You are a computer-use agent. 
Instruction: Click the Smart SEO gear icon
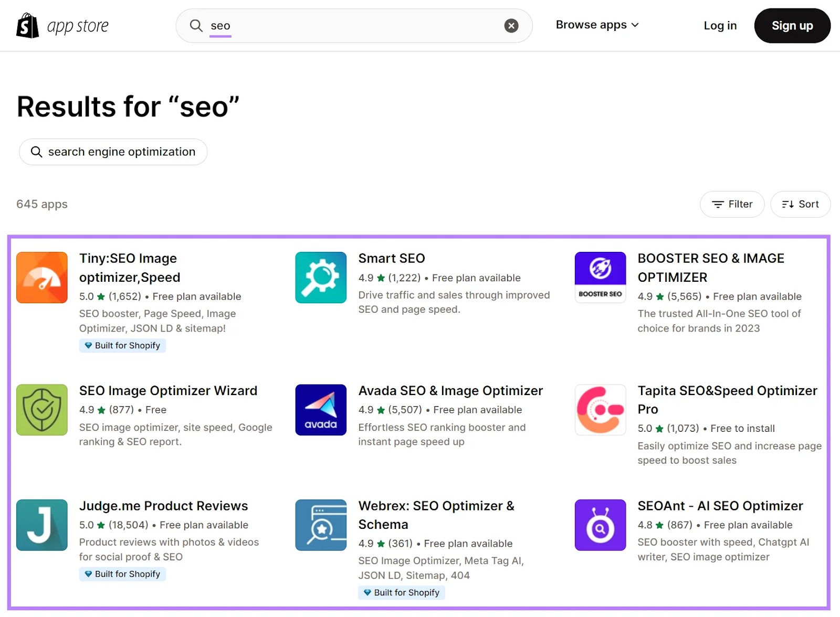point(321,278)
